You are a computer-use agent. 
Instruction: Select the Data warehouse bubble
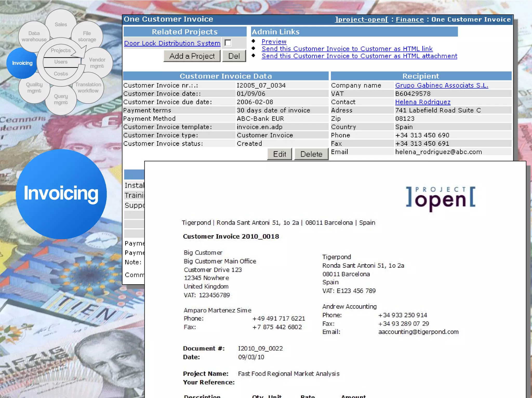34,36
